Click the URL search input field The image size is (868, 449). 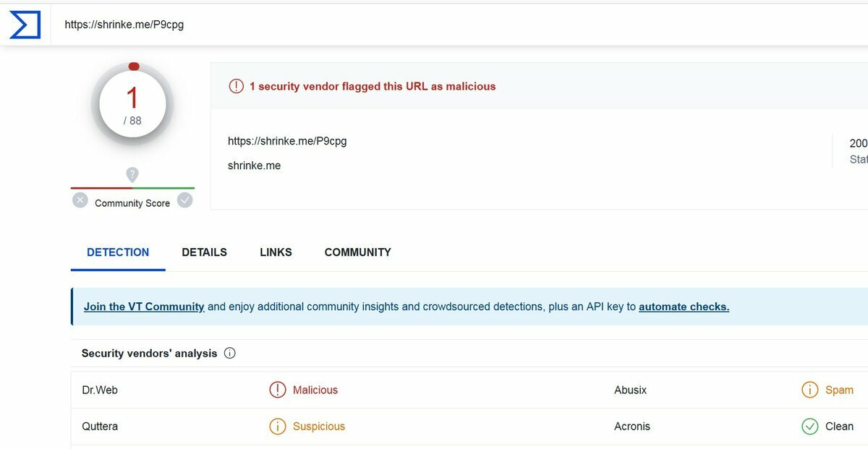(434, 25)
